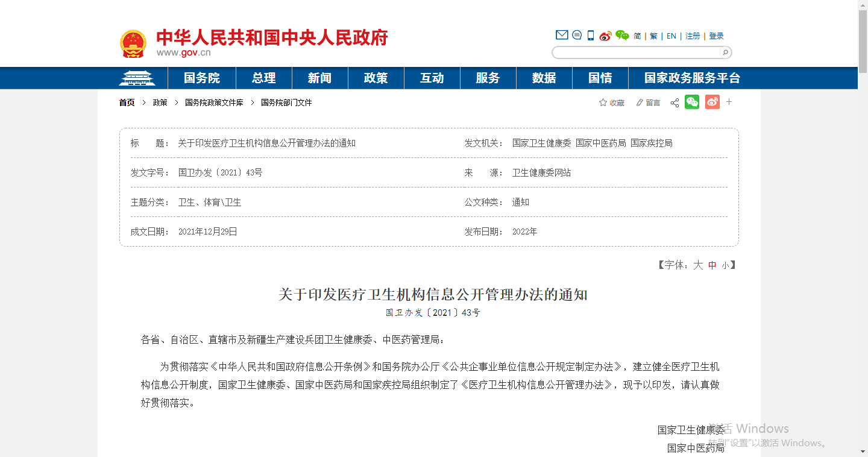
Task: Set font size to 中 (medium)
Action: [712, 265]
